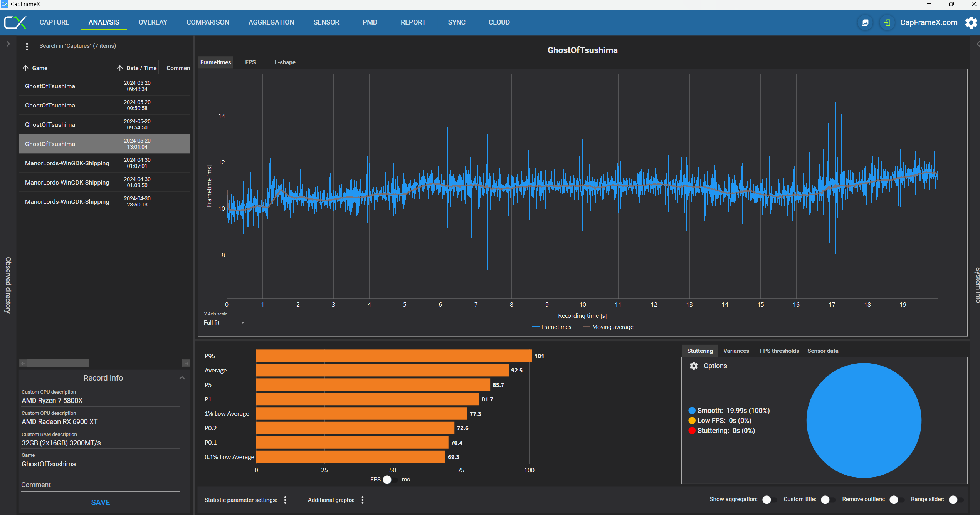Open the capture list three-dot menu
The image size is (980, 515).
27,47
